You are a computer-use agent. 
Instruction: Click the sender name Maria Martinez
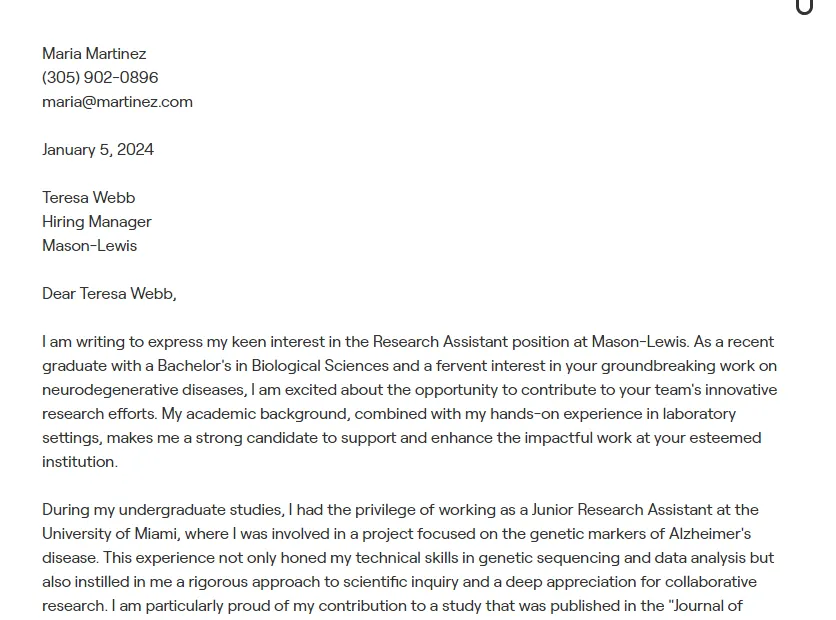tap(94, 54)
